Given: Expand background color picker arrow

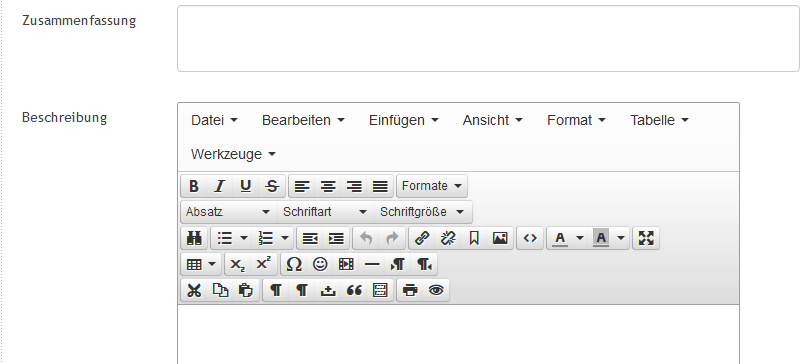Looking at the screenshot, I should click(621, 238).
